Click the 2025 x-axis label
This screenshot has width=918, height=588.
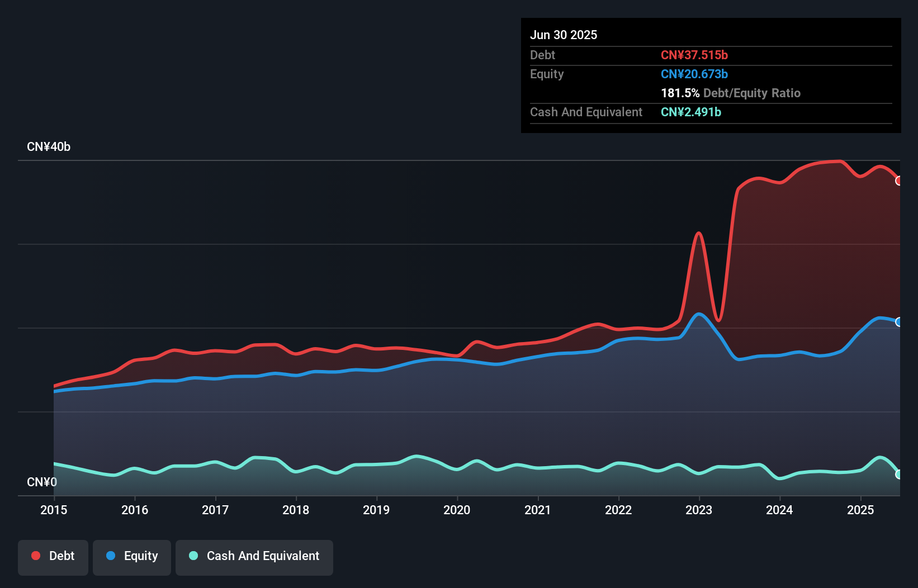coord(860,510)
